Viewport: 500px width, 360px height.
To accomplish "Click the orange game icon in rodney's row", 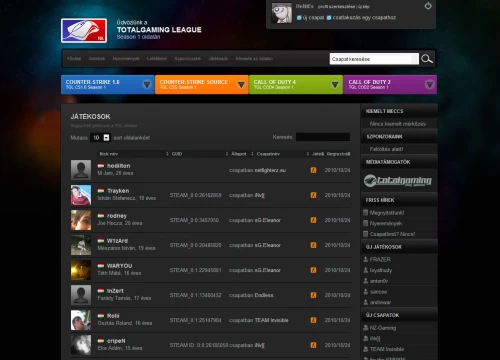I will (313, 220).
